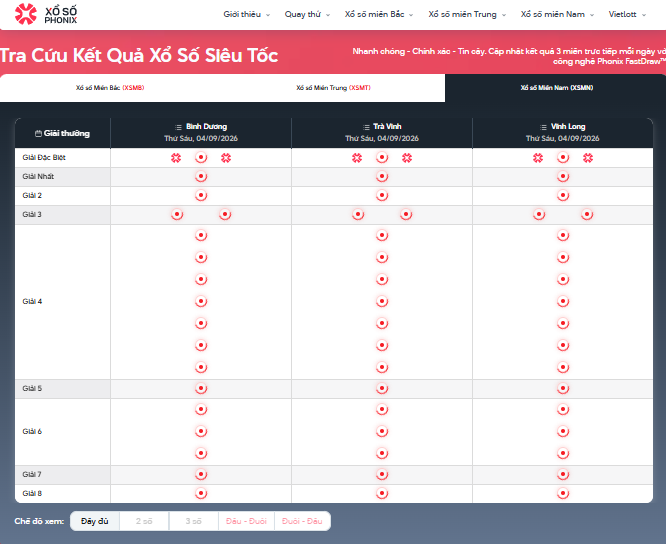666x544 pixels.
Task: Click the Chế độ xem label
Action: click(39, 521)
